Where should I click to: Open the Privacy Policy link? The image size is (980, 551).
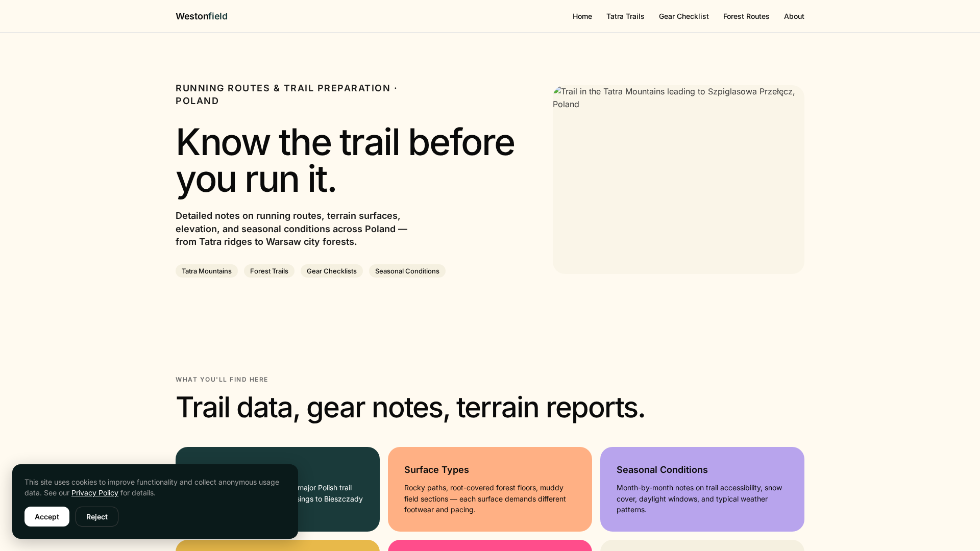coord(95,493)
